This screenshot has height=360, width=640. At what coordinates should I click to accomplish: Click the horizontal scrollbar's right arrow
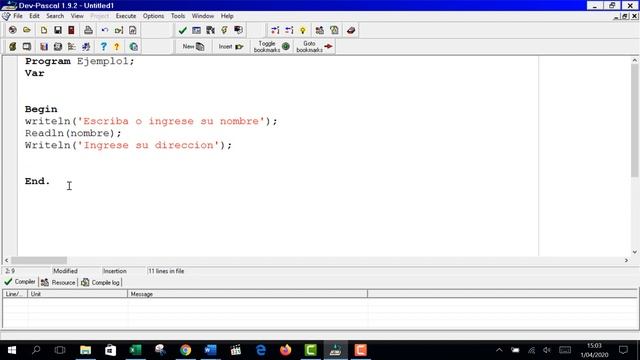[x=627, y=260]
